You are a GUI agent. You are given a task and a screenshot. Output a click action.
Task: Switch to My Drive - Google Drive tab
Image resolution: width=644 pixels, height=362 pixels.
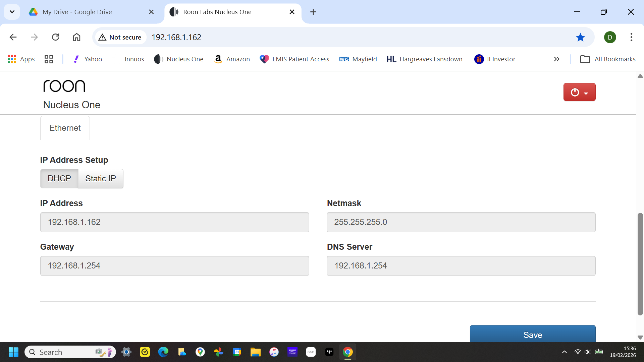77,12
